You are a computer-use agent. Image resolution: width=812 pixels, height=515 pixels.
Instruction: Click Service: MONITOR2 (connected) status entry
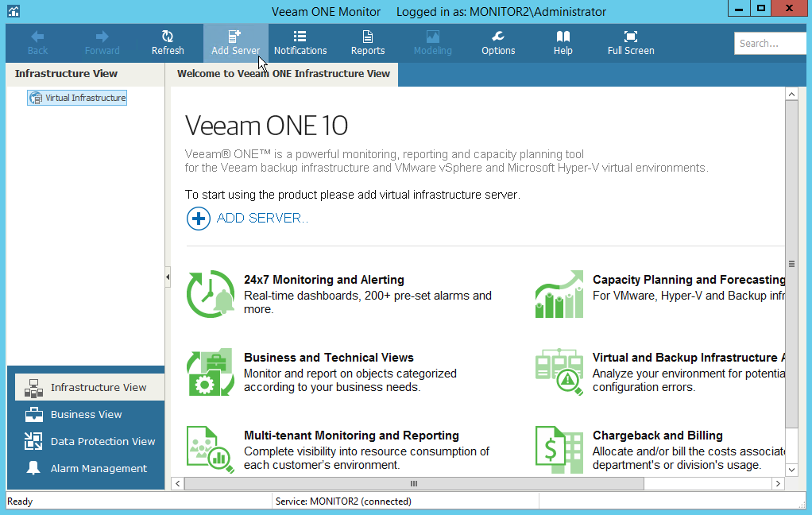[343, 501]
